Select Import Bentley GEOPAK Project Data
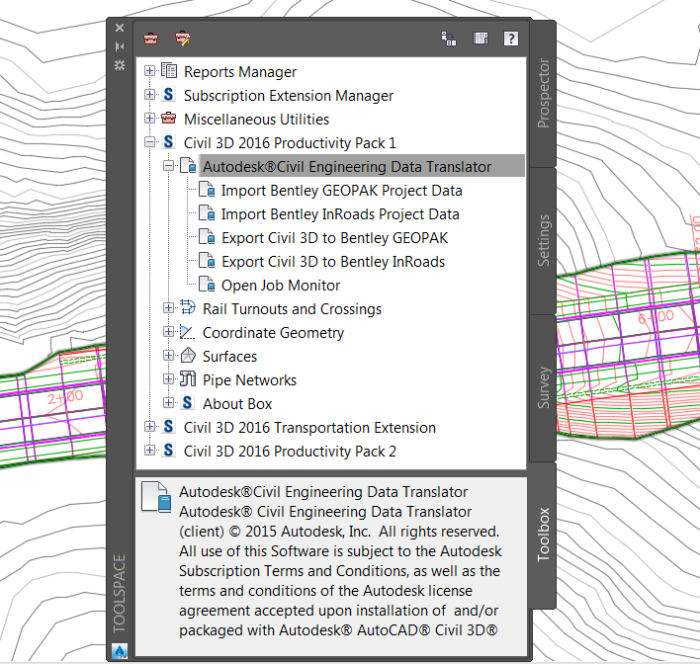The image size is (700, 664). [342, 191]
